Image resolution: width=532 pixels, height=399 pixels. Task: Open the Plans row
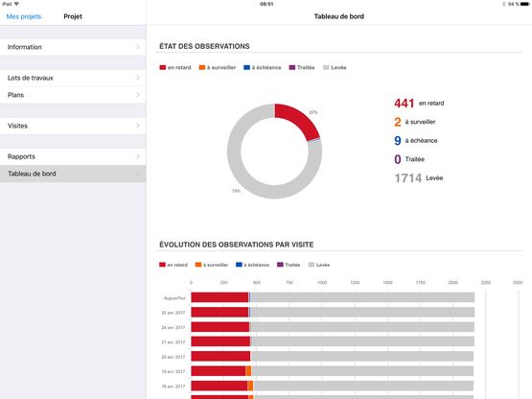tap(73, 95)
